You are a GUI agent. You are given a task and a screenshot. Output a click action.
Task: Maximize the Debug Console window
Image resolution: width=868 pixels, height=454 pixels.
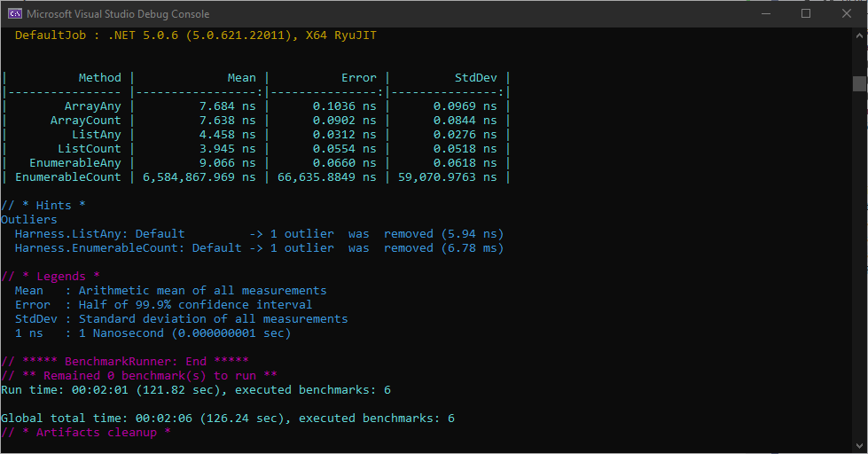tap(806, 14)
